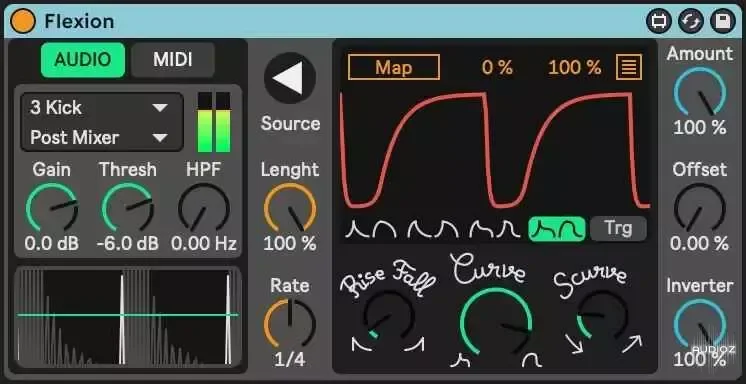
Task: Click the rounded curve icon below Curve
Action: click(x=531, y=361)
